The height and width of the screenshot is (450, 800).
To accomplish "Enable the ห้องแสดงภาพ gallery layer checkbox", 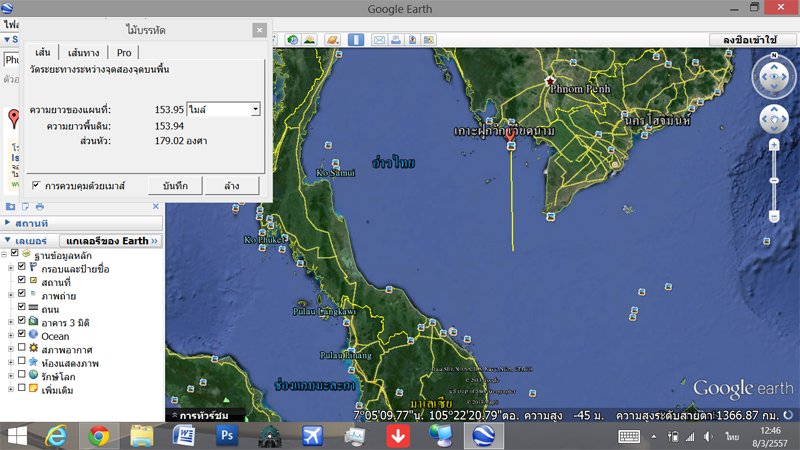I will tap(21, 361).
